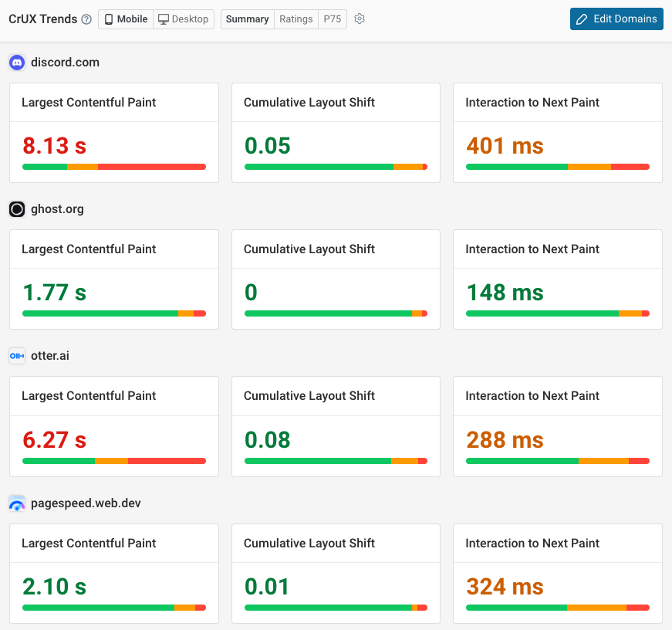672x630 pixels.
Task: Switch to Desktop device view
Action: (184, 19)
